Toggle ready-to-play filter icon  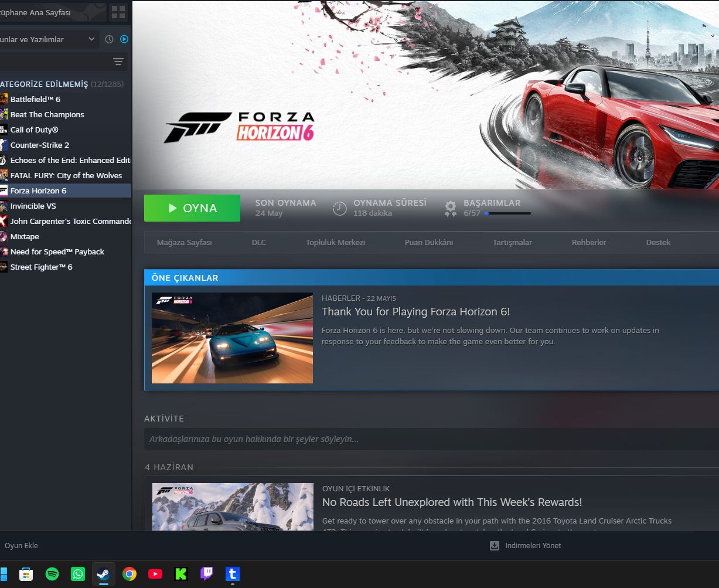pyautogui.click(x=124, y=39)
